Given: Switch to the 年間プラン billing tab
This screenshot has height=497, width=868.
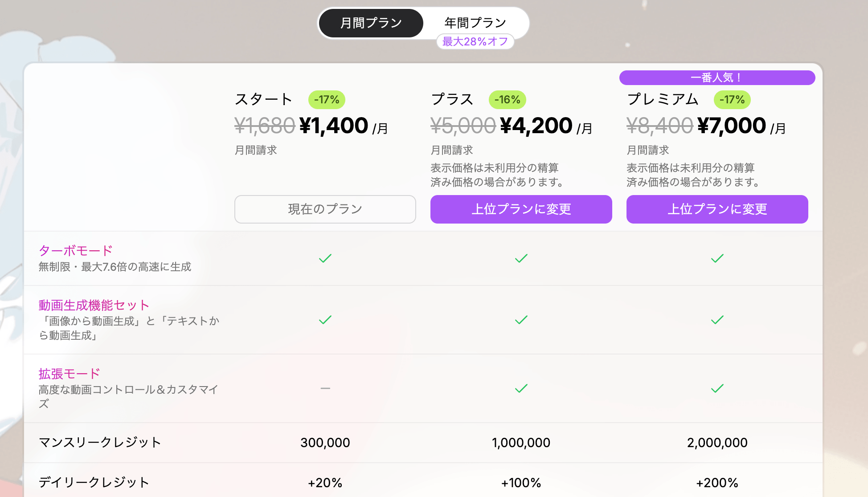Looking at the screenshot, I should click(475, 22).
